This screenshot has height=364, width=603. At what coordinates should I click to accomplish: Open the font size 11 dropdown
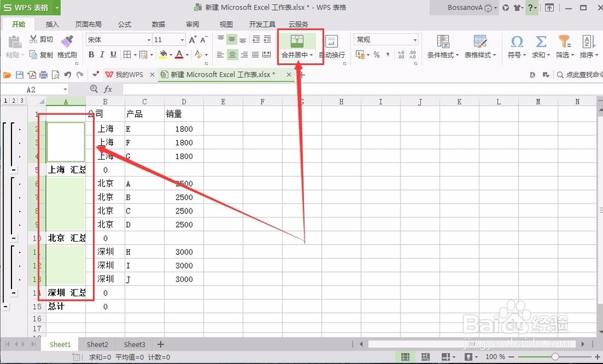coord(182,40)
